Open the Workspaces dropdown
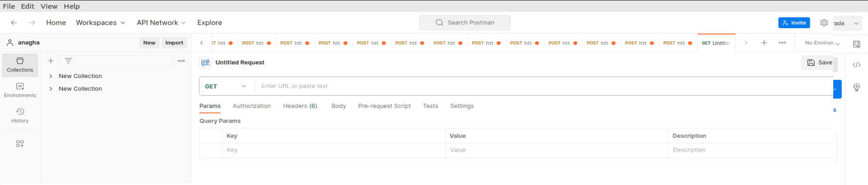The image size is (868, 185). pyautogui.click(x=101, y=23)
